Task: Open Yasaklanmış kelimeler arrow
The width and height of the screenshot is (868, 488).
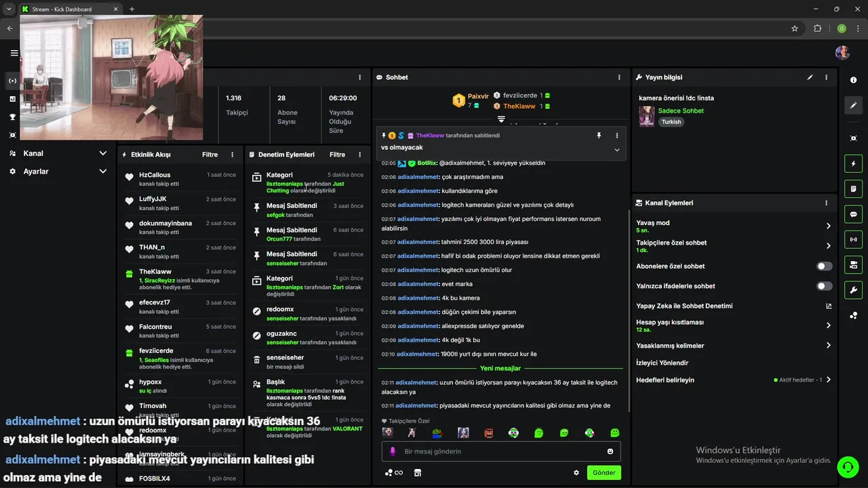Action: 829,345
